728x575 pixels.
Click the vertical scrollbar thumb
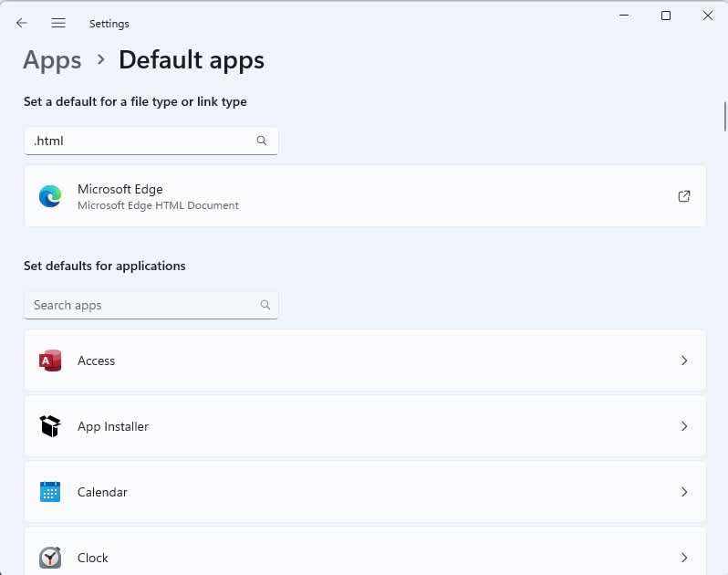tap(724, 119)
